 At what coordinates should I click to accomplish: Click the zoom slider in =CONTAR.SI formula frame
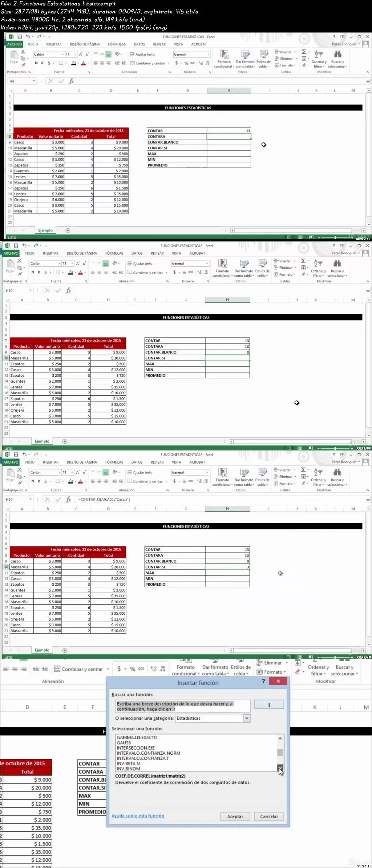335,657
